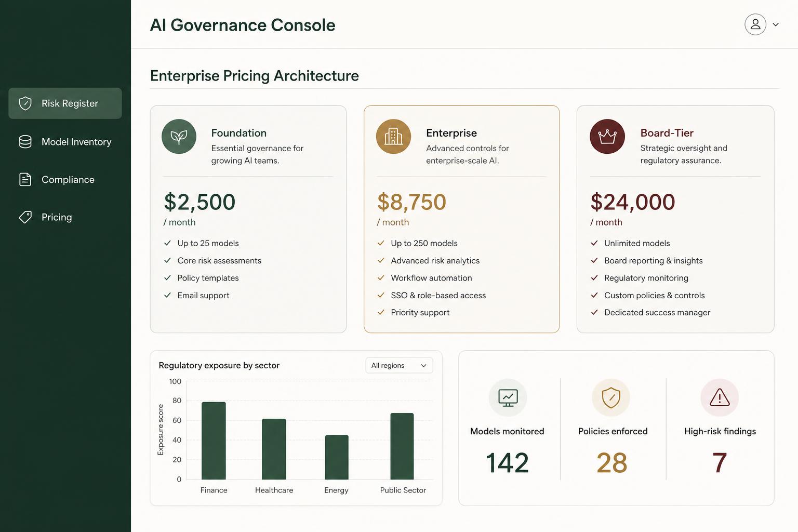The height and width of the screenshot is (532, 798).
Task: Click the Compliance document icon
Action: click(x=25, y=179)
